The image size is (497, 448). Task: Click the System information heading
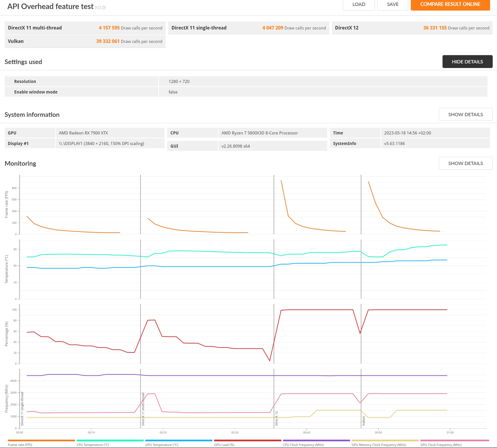32,115
